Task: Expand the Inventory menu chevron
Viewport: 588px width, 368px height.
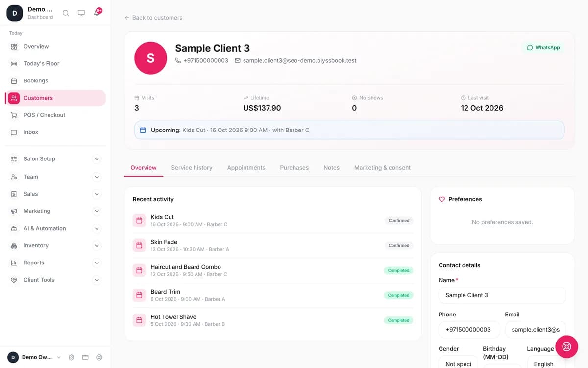Action: (x=97, y=245)
